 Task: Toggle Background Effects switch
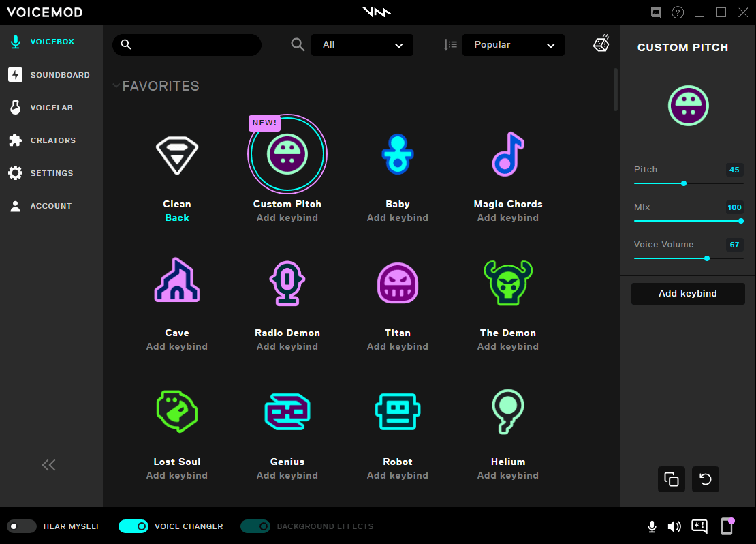(x=255, y=526)
